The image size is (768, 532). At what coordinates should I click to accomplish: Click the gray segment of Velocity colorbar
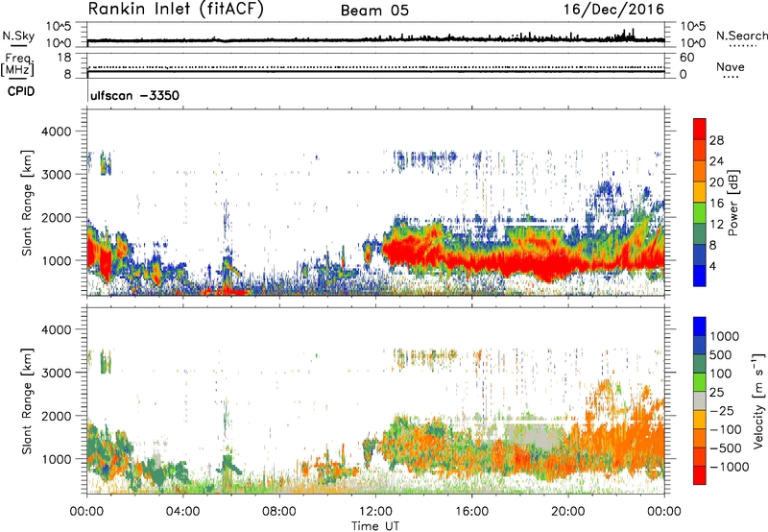tap(700, 400)
